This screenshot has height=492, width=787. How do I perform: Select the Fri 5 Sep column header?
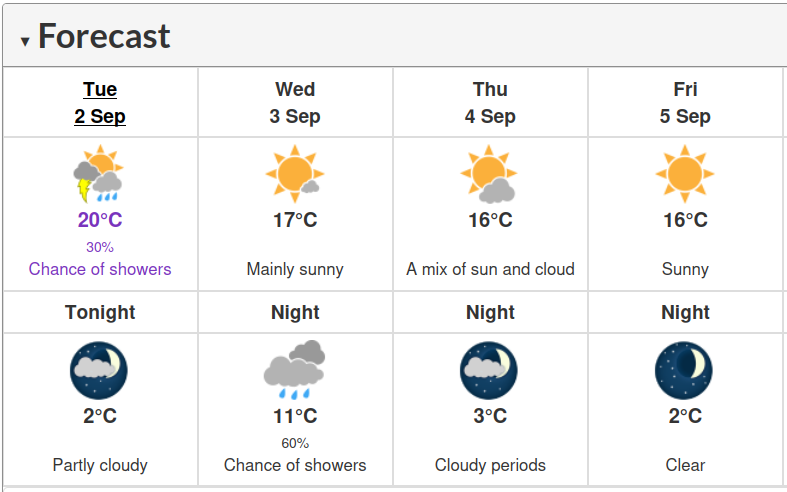pyautogui.click(x=685, y=103)
